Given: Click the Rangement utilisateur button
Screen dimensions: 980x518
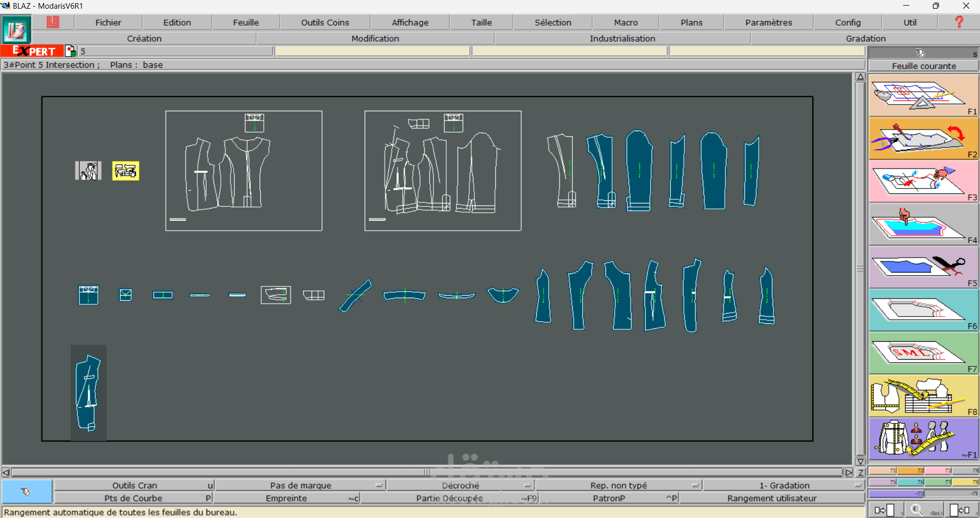Looking at the screenshot, I should tap(772, 498).
